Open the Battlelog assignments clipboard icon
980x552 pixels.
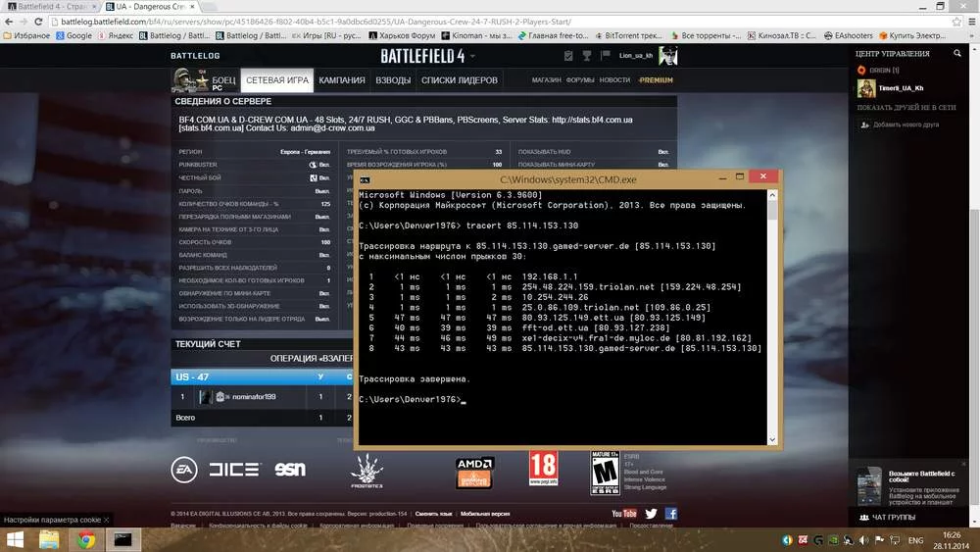pyautogui.click(x=568, y=56)
